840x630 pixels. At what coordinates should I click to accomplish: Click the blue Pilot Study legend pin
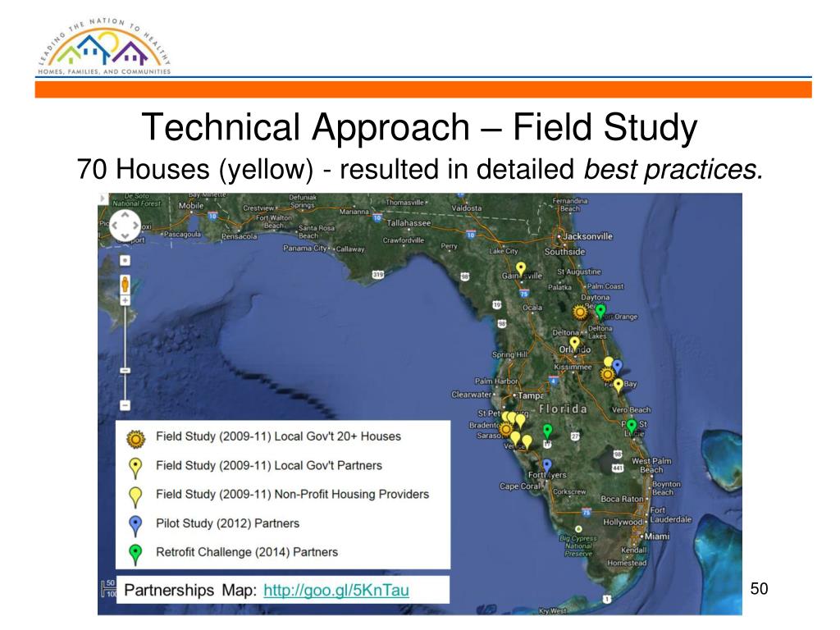coord(135,526)
